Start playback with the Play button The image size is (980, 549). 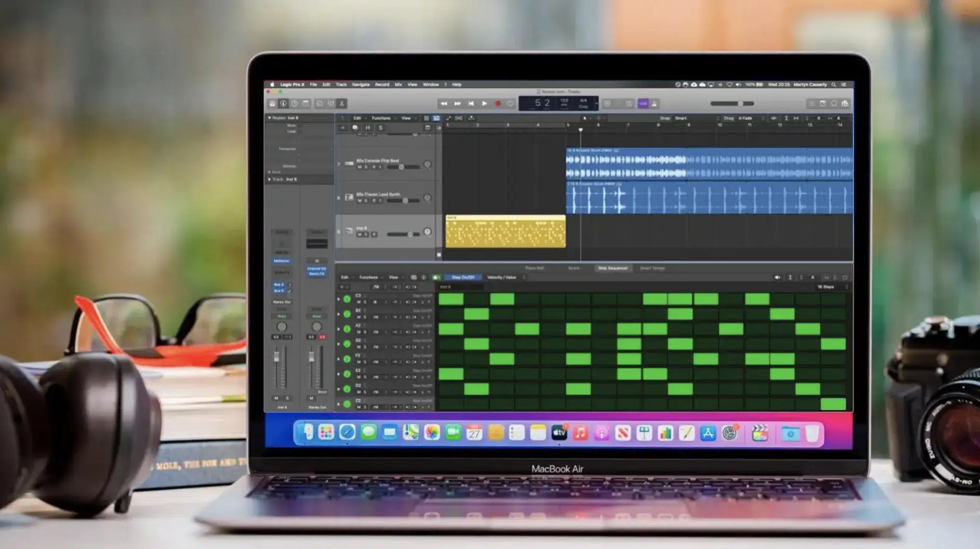click(484, 103)
